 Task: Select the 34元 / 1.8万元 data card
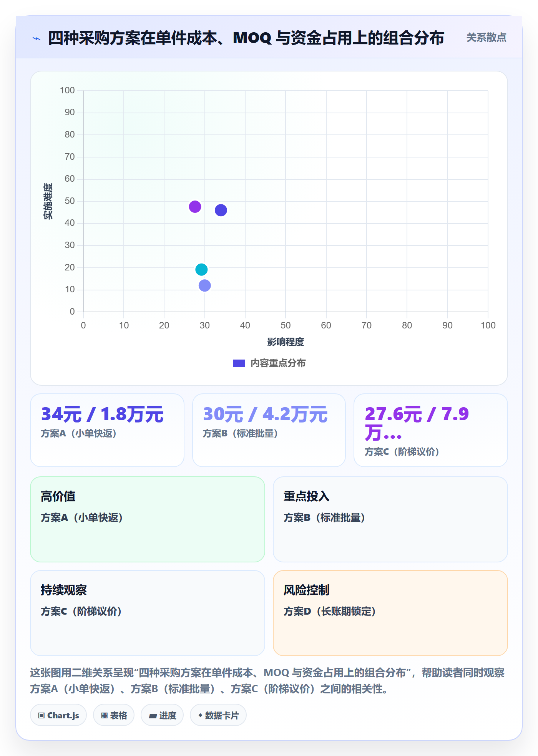[107, 430]
